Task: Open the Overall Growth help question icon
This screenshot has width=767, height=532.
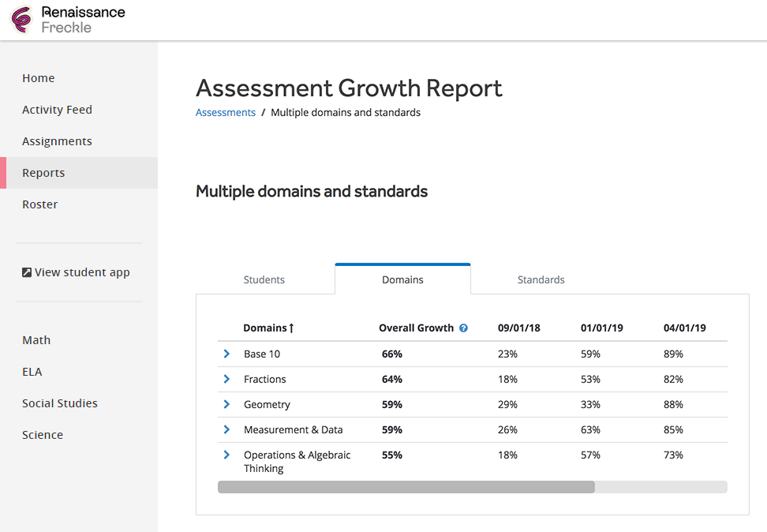Action: (463, 328)
